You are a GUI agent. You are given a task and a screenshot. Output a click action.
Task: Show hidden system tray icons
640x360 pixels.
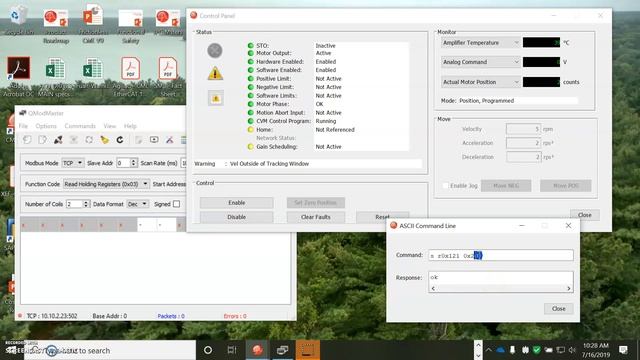pyautogui.click(x=489, y=350)
